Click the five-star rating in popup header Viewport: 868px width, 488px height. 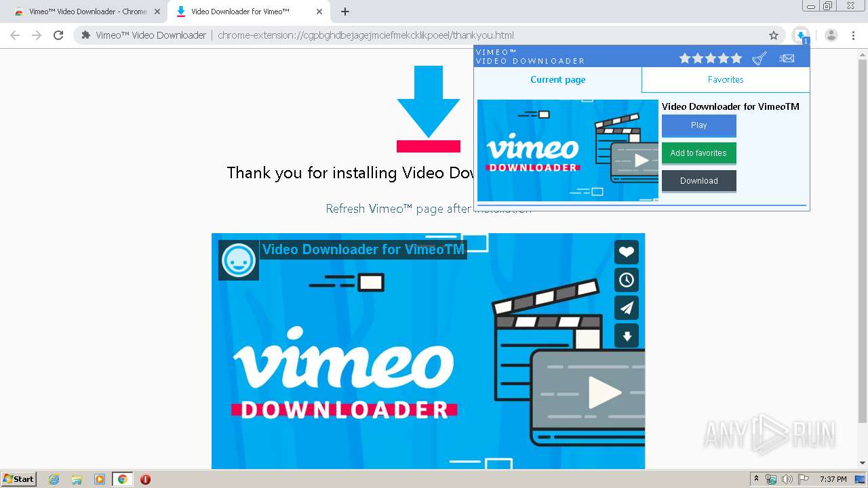(x=711, y=58)
